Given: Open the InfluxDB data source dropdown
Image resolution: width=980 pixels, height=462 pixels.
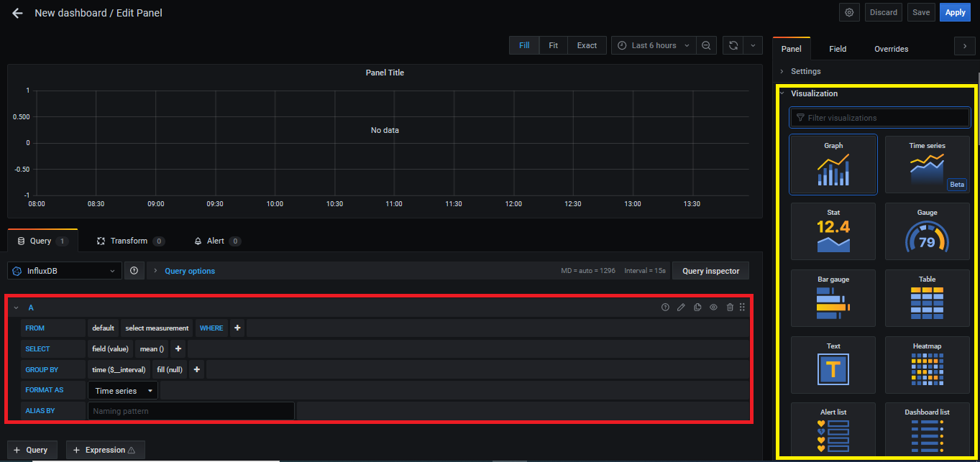Looking at the screenshot, I should (x=64, y=271).
